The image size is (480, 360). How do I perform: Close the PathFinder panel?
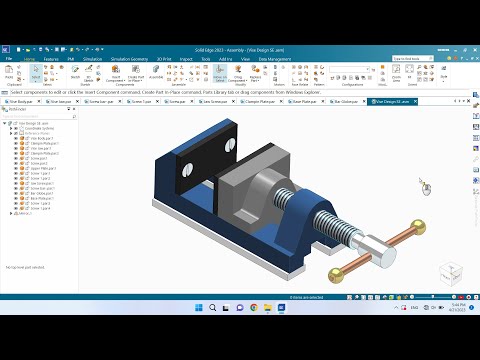click(74, 109)
